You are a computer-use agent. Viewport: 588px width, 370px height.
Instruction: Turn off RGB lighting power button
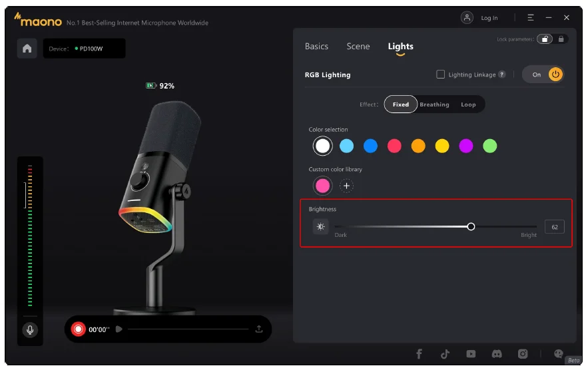(x=555, y=75)
